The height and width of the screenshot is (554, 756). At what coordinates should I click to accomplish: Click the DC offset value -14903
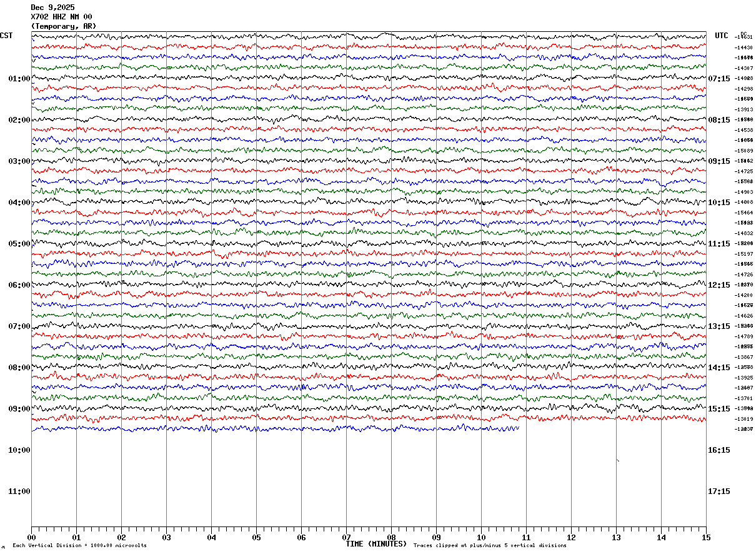pos(744,192)
